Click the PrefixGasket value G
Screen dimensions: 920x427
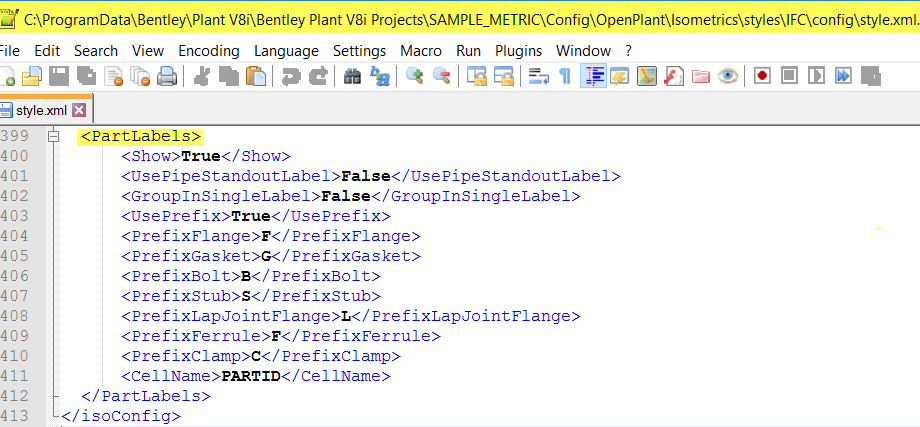coord(266,256)
